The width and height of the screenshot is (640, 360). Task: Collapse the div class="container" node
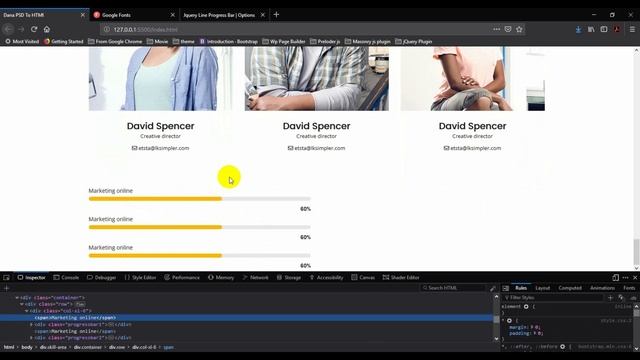click(17, 298)
